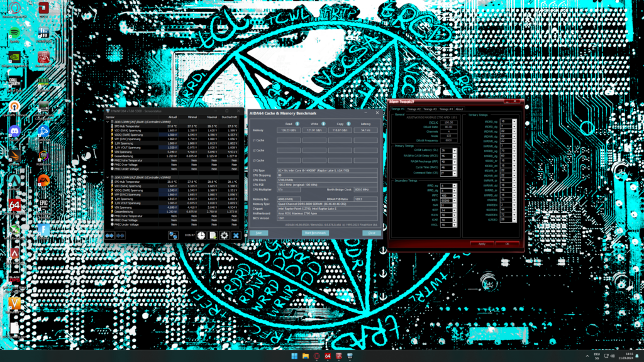Open HWiNFO sensor settings gear

225,236
